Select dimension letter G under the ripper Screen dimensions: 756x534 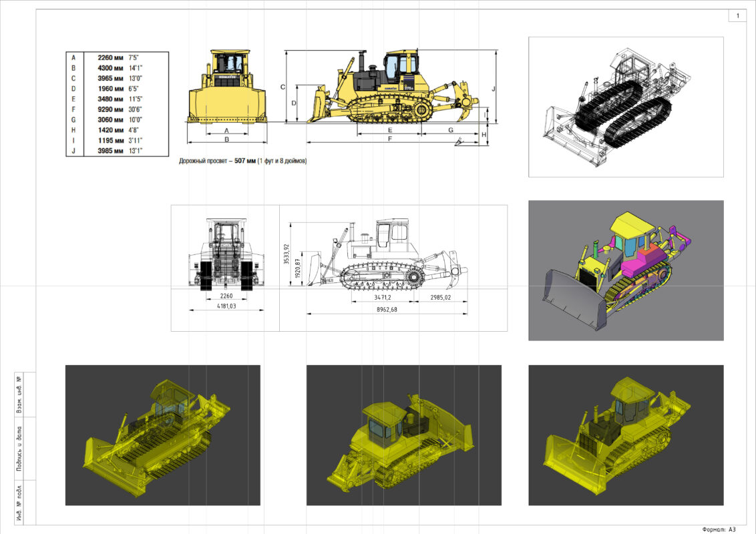point(451,130)
